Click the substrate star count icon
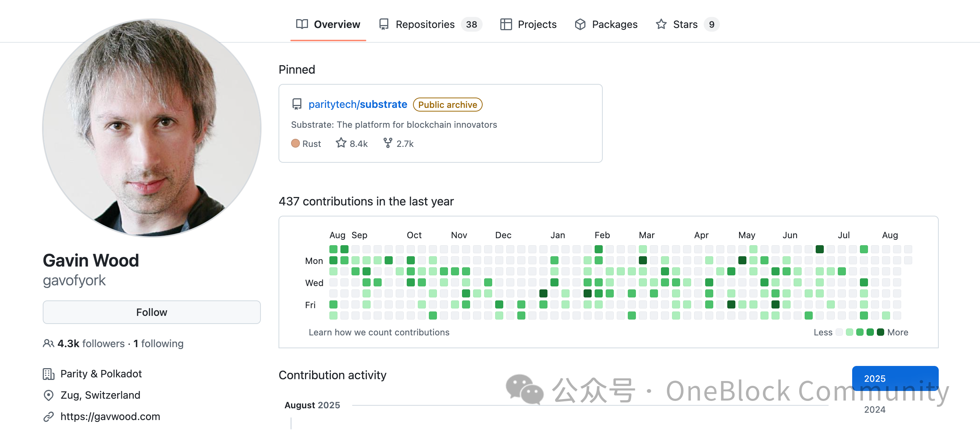The image size is (980, 430). [341, 143]
